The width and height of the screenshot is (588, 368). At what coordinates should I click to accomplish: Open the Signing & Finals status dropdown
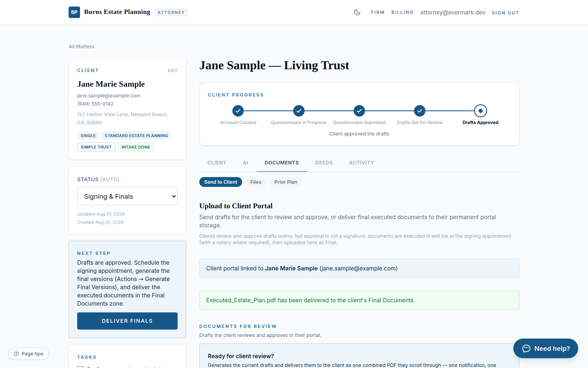(127, 196)
